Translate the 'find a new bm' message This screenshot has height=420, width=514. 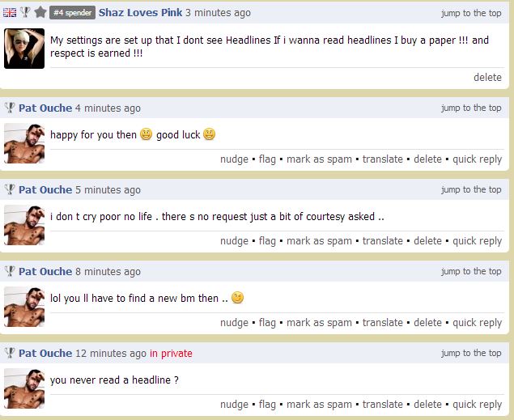383,323
